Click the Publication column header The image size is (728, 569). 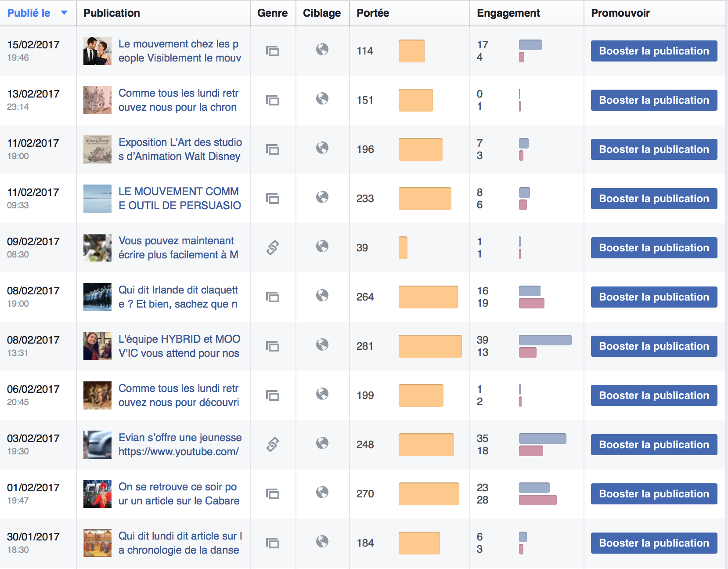pyautogui.click(x=112, y=13)
